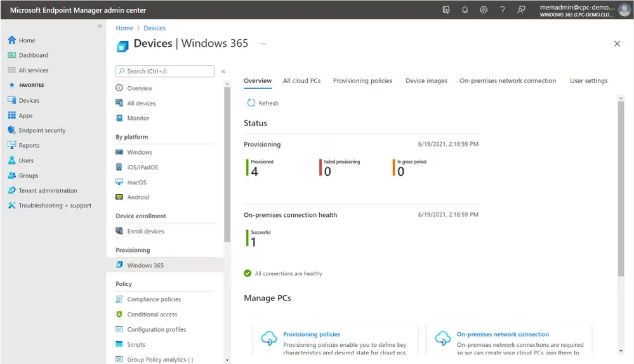Switch to the All cloud PCs tab
Screen dimensions: 634x364
[x=301, y=81]
